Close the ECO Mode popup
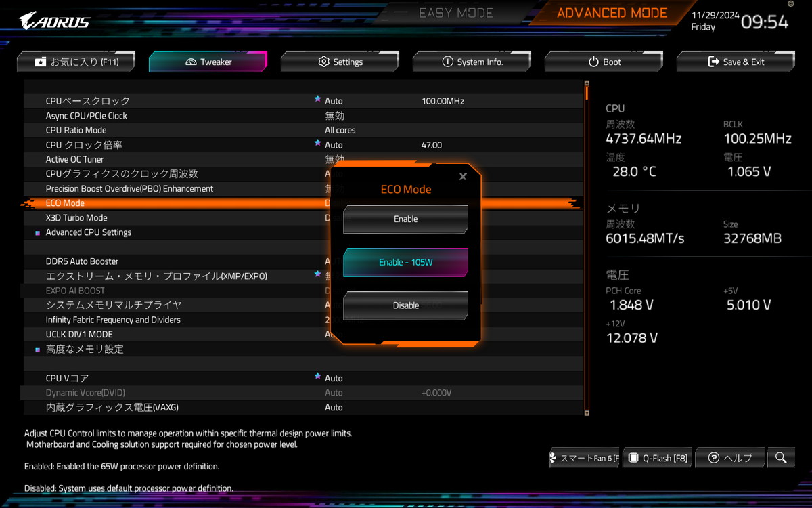 (x=463, y=177)
